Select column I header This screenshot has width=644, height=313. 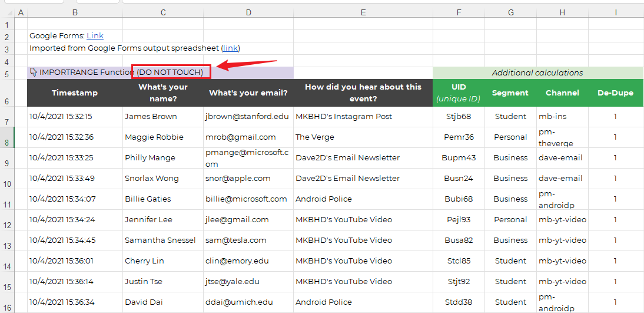[616, 13]
